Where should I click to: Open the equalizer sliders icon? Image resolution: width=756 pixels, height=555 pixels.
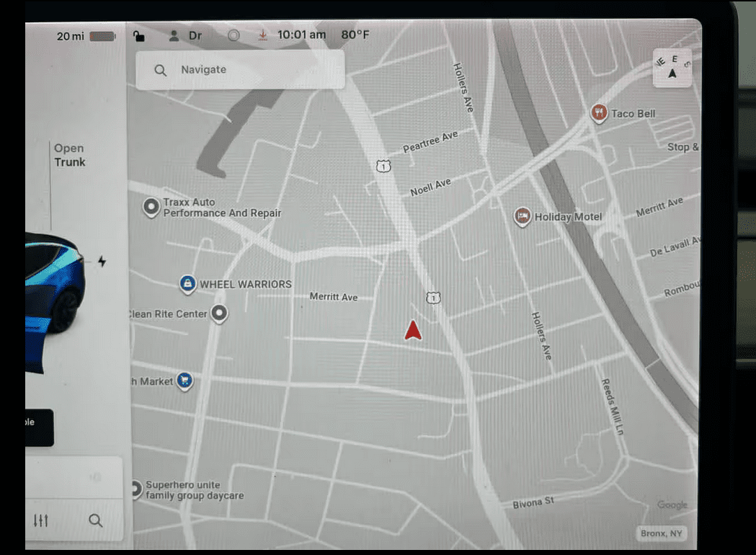click(41, 520)
